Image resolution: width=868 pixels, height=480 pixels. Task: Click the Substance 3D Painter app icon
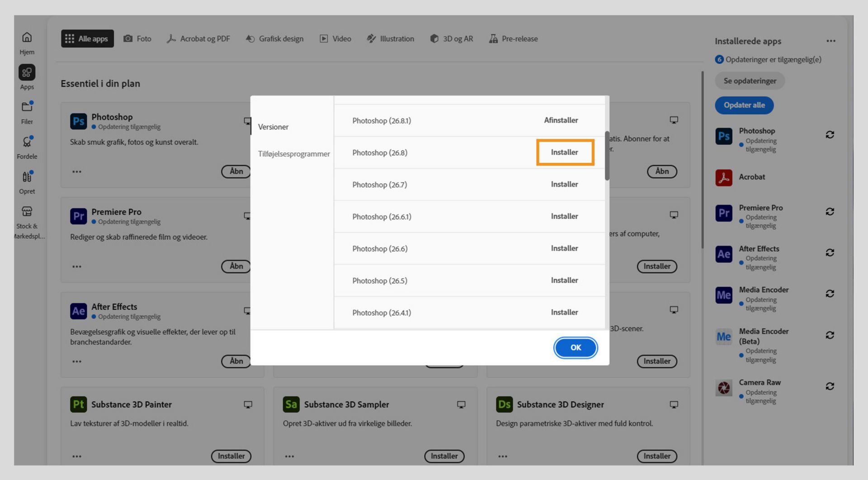(x=78, y=404)
